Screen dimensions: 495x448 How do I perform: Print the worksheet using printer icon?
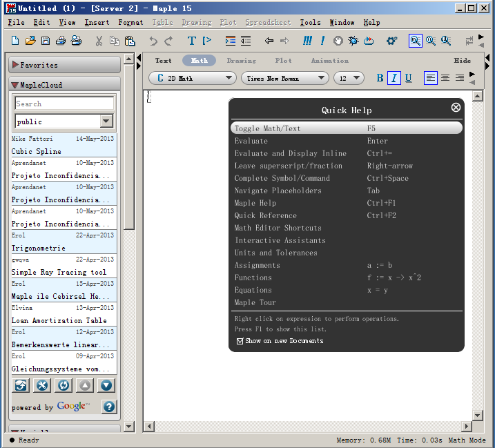coord(61,41)
